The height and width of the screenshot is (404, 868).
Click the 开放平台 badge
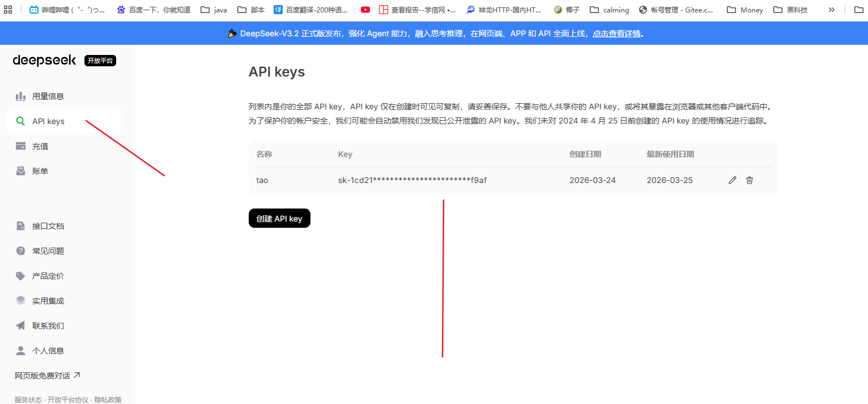pos(100,61)
